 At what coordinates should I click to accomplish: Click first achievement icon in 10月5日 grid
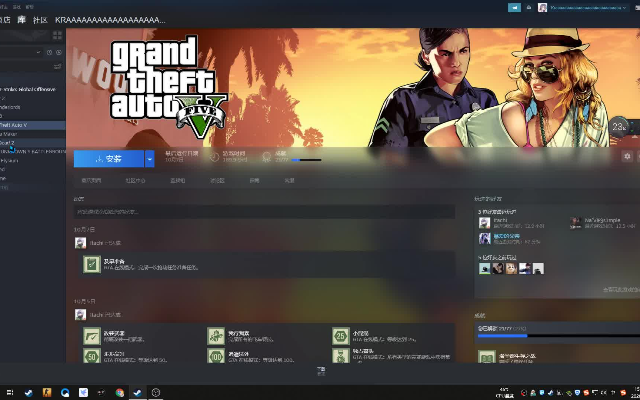click(92, 336)
